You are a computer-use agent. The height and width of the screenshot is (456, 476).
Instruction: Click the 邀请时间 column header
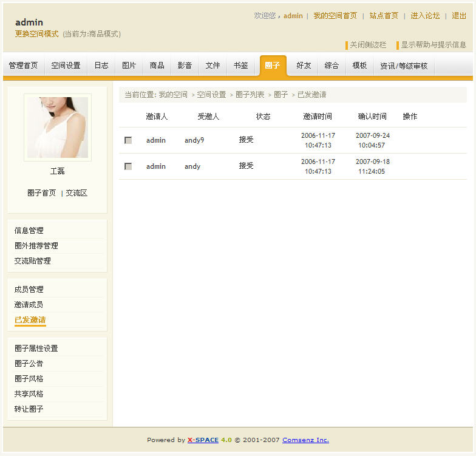coord(318,117)
